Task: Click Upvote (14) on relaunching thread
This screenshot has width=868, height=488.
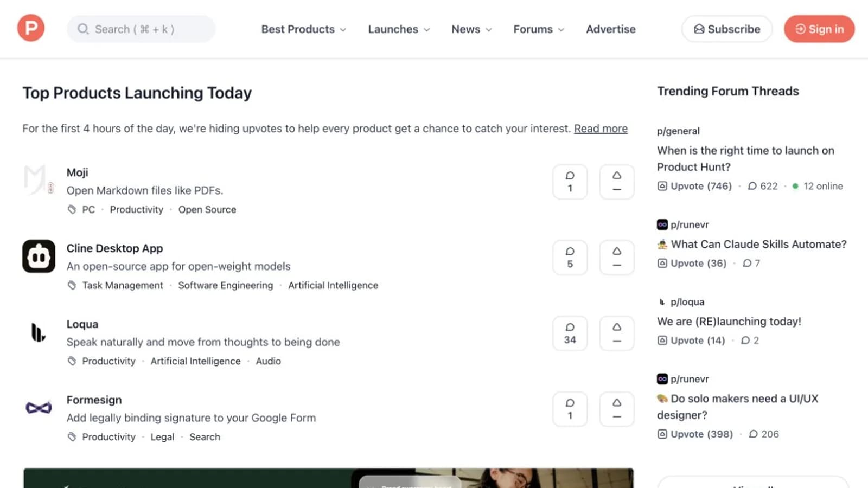Action: click(x=691, y=341)
